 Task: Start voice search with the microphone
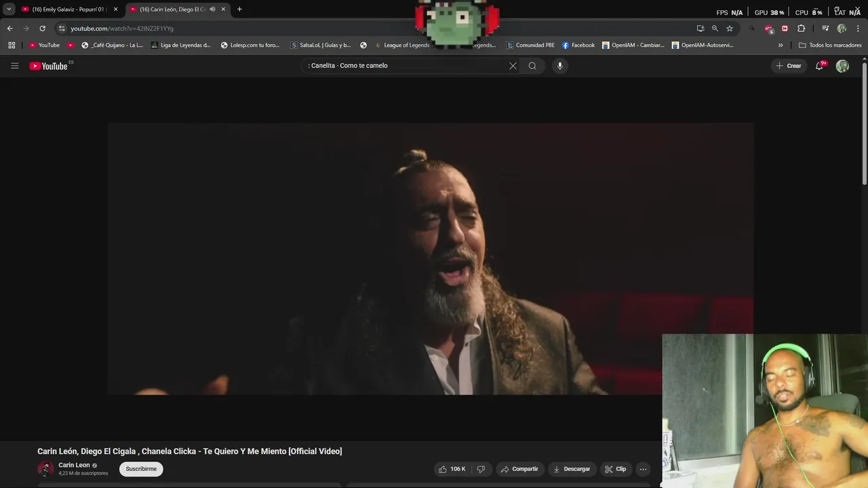[x=559, y=66]
